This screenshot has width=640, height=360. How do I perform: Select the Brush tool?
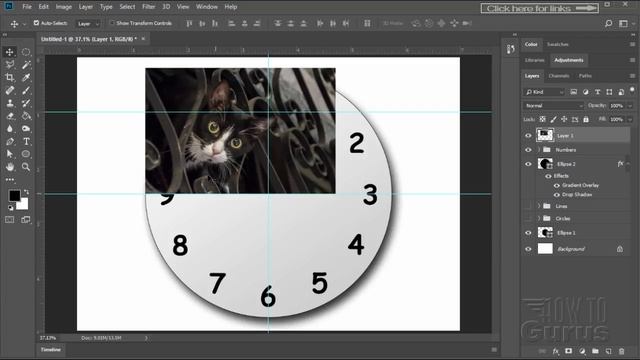(x=26, y=90)
